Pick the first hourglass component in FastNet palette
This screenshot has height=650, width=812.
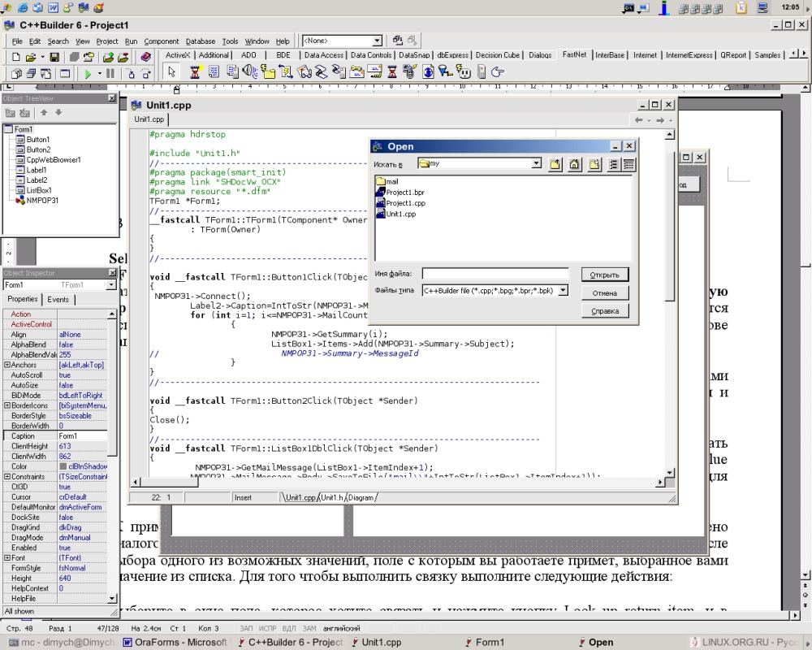pos(195,72)
